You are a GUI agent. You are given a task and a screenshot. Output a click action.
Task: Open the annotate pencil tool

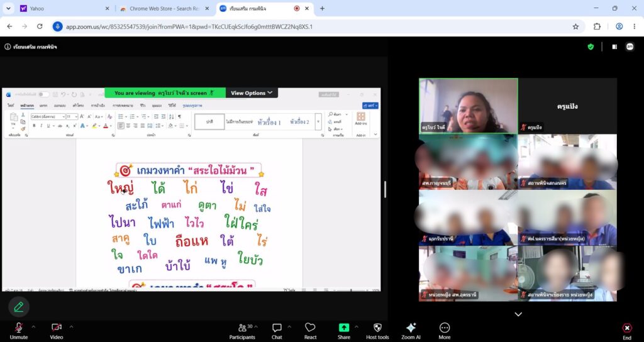[x=18, y=307]
